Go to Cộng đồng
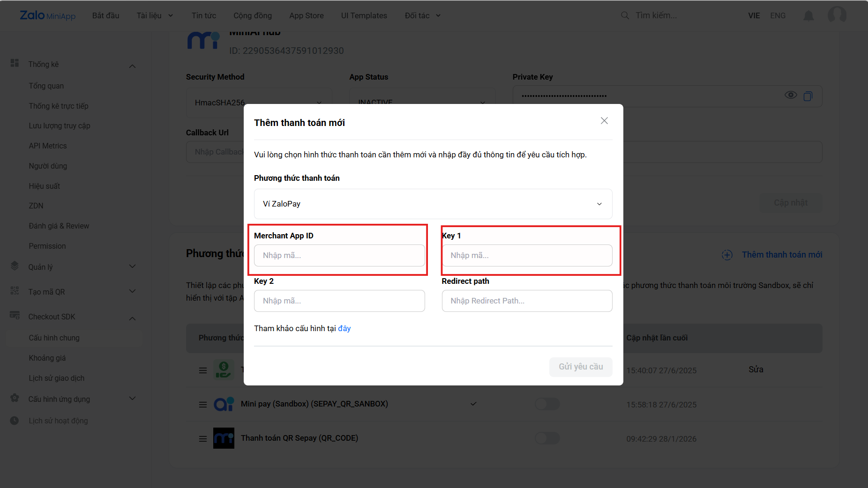Viewport: 868px width, 488px height. click(253, 15)
